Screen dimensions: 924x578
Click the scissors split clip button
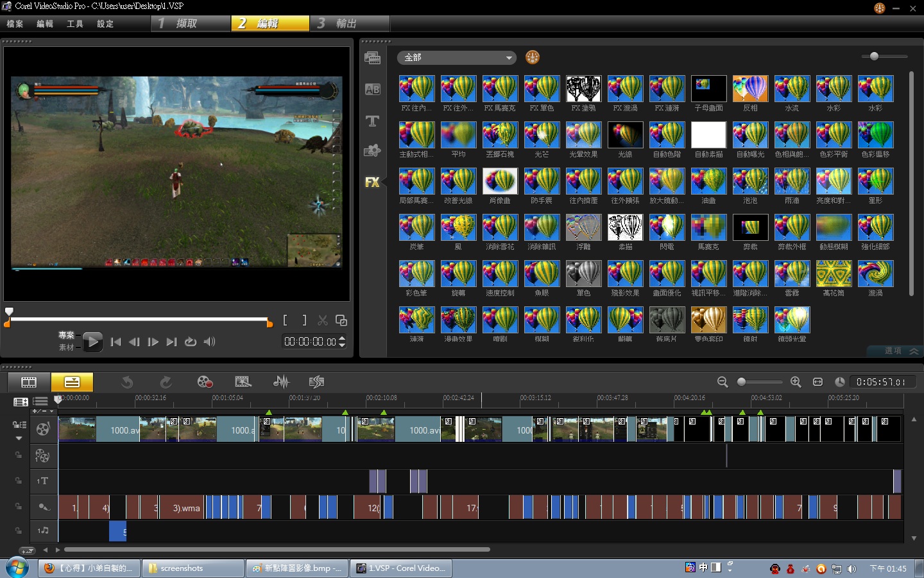click(323, 320)
